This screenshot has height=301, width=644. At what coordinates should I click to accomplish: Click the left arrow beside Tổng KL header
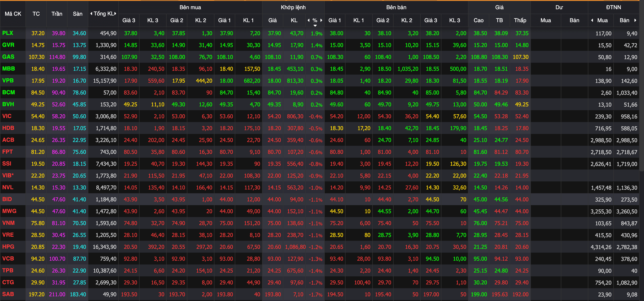point(91,13)
